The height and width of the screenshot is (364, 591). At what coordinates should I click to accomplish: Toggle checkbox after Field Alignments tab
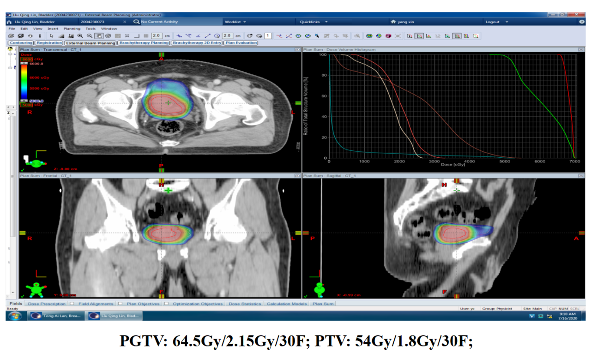(120, 304)
